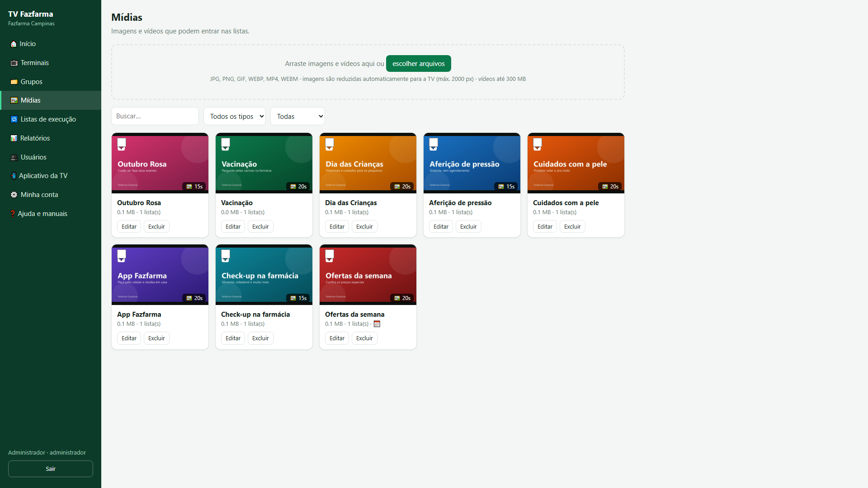Viewport: 868px width, 488px height.
Task: Click the TV Fazfarma brand title
Action: pyautogui.click(x=31, y=14)
